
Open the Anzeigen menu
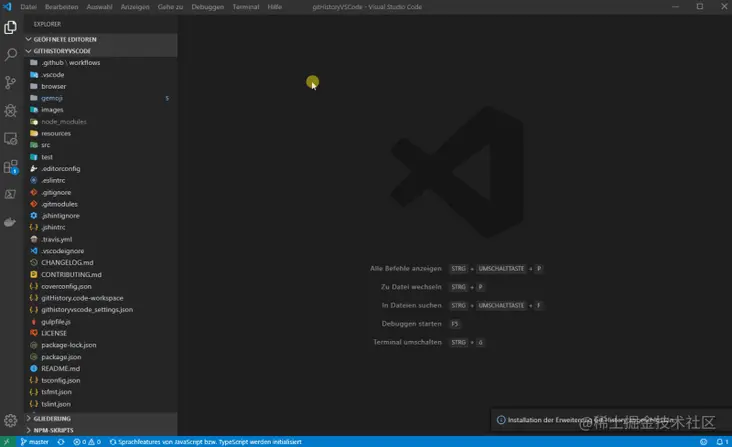[x=135, y=7]
